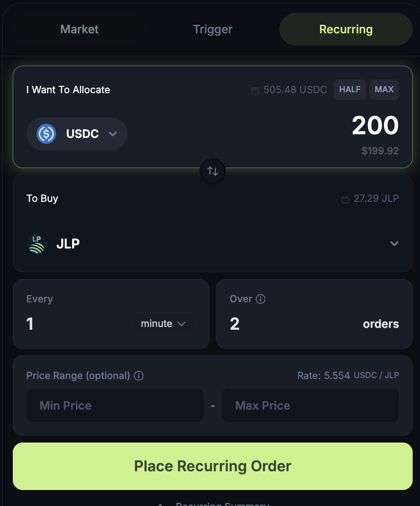Click the Price Range info icon
Image resolution: width=420 pixels, height=506 pixels.
[139, 376]
